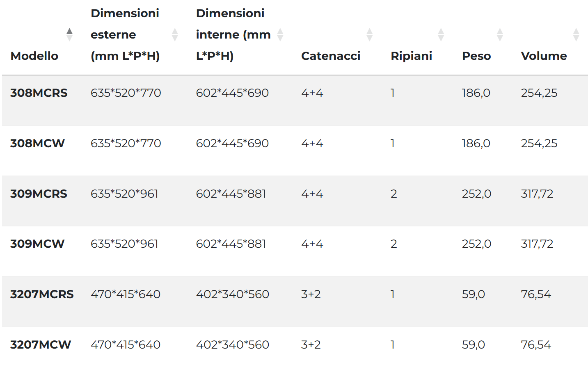Click the Ripiani header label

click(x=411, y=56)
